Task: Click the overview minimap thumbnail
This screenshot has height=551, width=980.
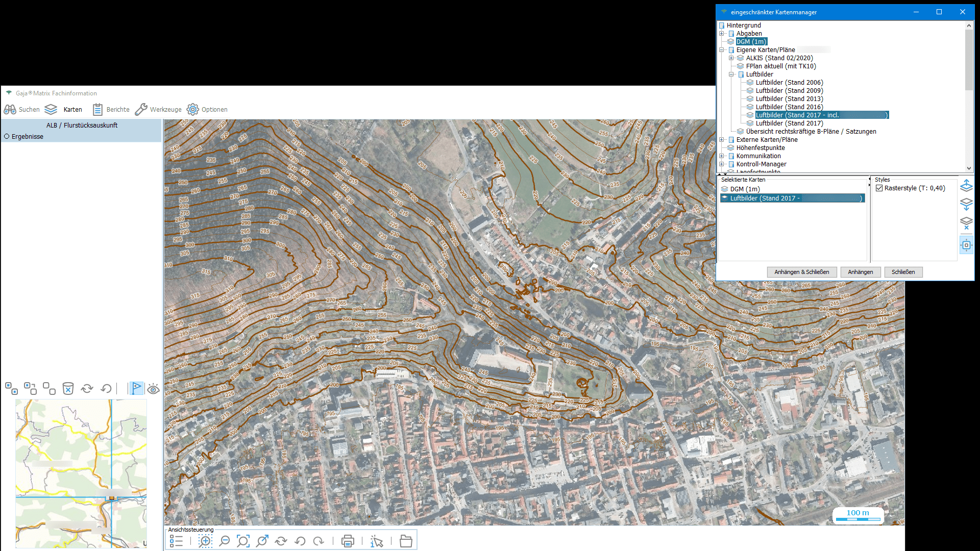Action: (81, 473)
